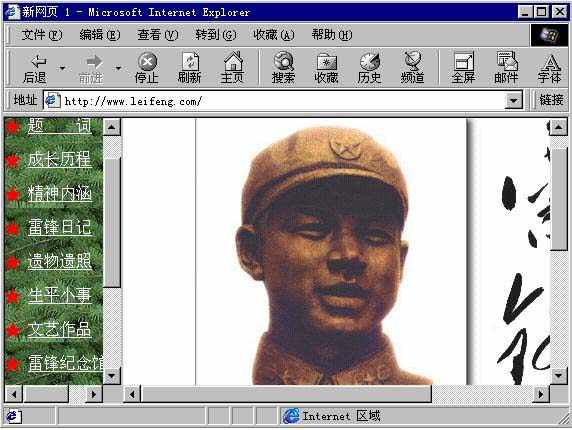
Task: Expand the address bar dropdown arrow
Action: coord(514,100)
